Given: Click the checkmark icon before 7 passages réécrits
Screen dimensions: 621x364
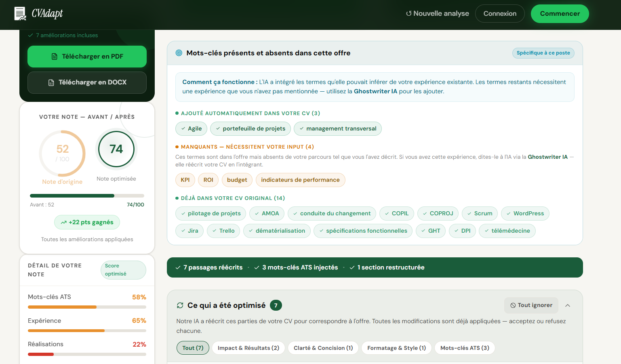Looking at the screenshot, I should coord(177,267).
